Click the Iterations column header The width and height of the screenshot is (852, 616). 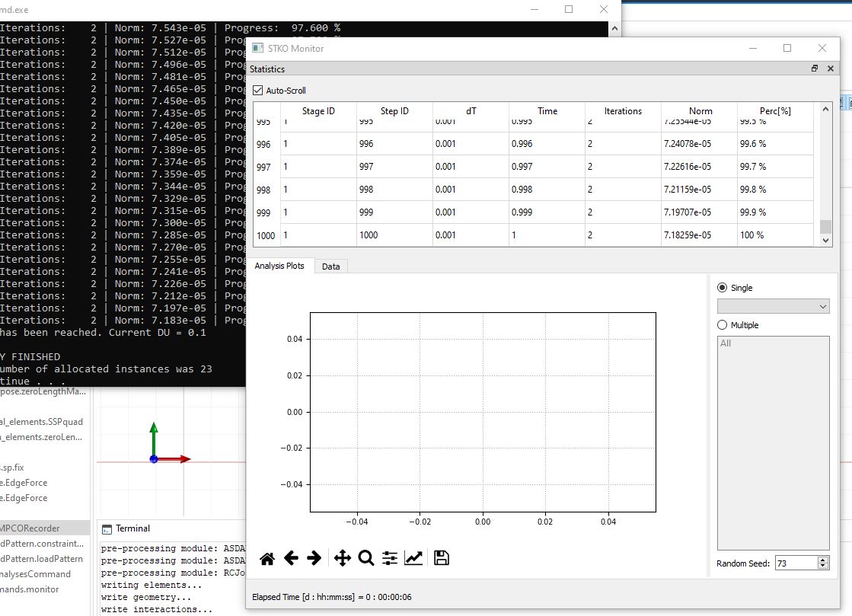(624, 111)
